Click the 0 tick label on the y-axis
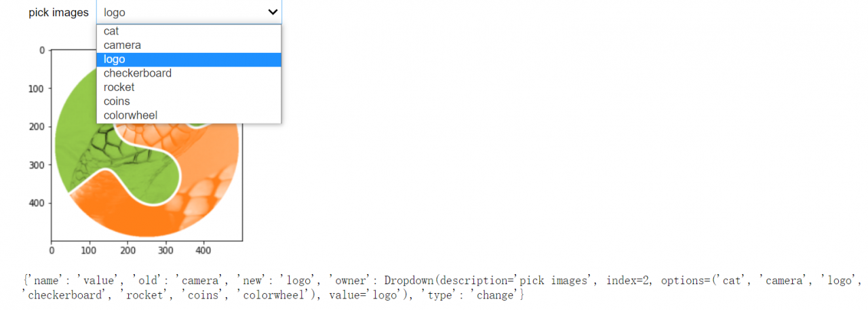This screenshot has width=868, height=310. point(41,50)
